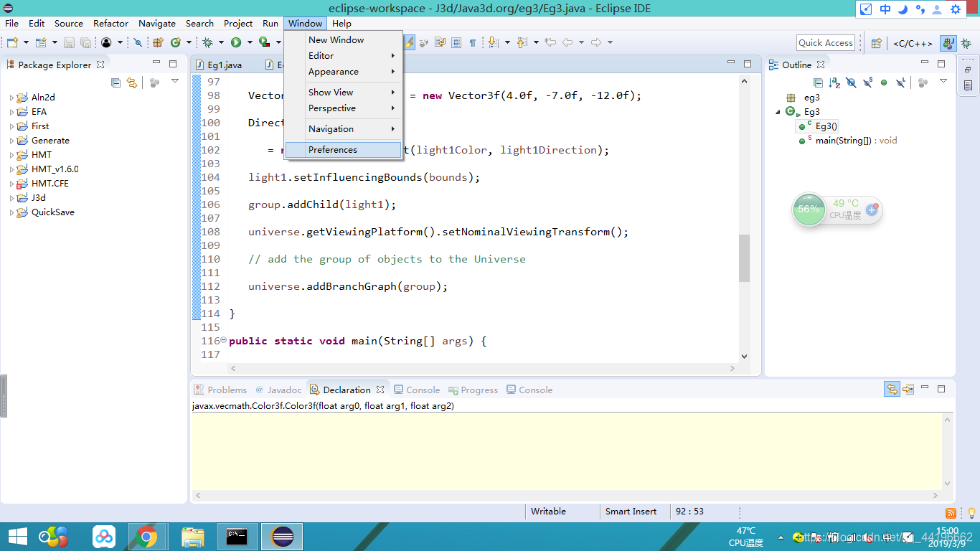Expand the HMT_v1.6.0 project
Image resolution: width=980 pixels, height=551 pixels.
pyautogui.click(x=12, y=169)
